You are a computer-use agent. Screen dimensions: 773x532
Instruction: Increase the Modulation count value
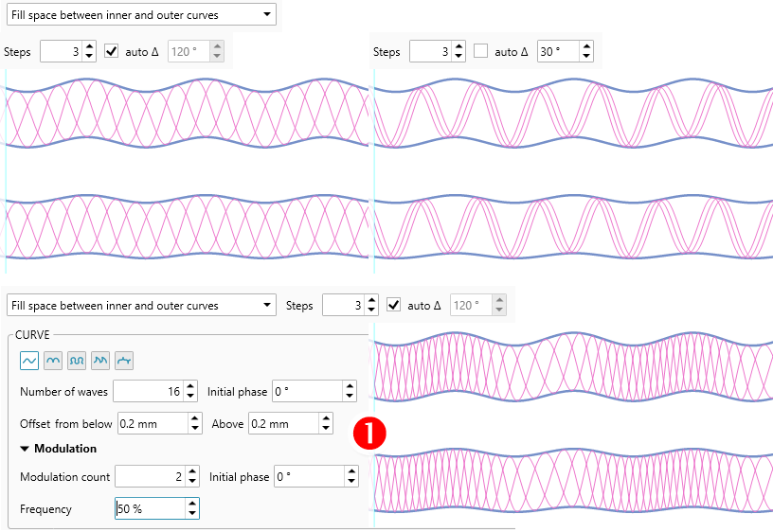(x=192, y=472)
